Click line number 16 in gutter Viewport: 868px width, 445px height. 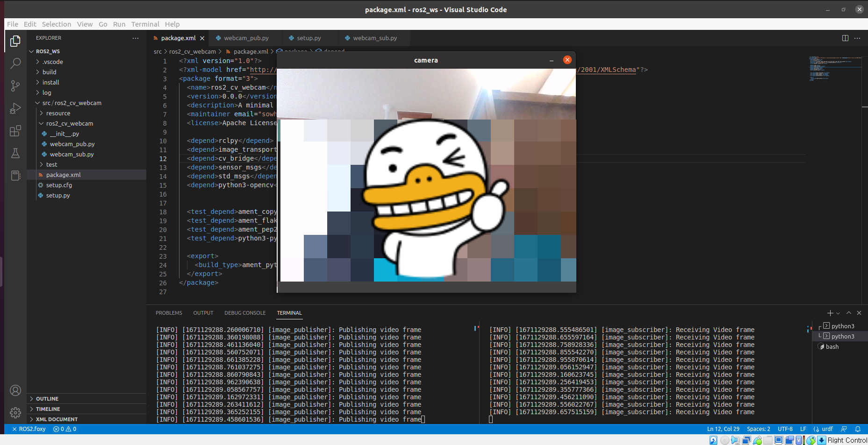pos(163,194)
